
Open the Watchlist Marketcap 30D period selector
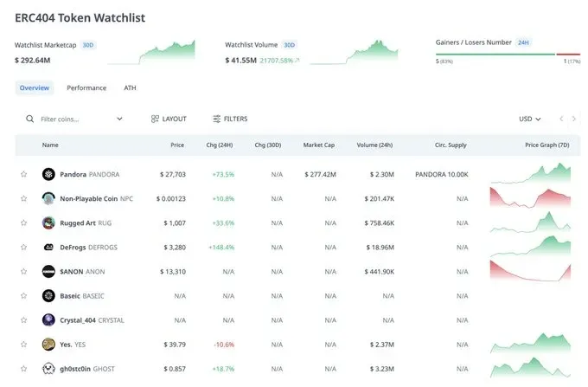pyautogui.click(x=88, y=45)
